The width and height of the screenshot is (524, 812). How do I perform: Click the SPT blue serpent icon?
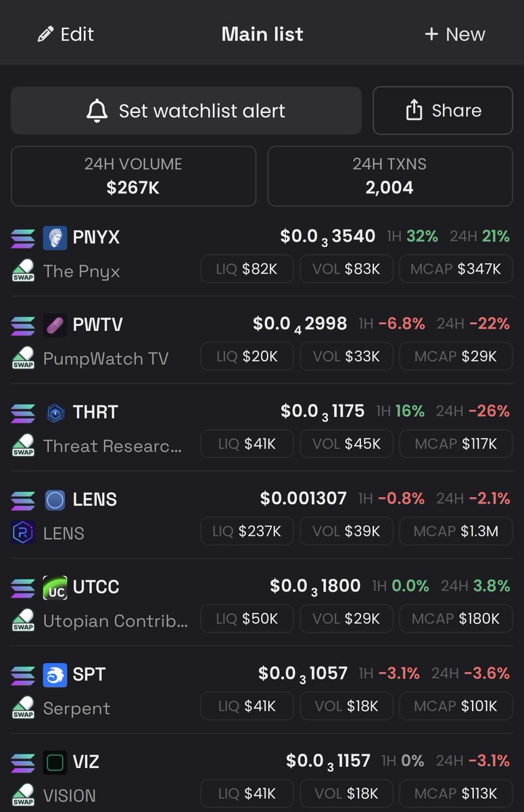coord(55,675)
